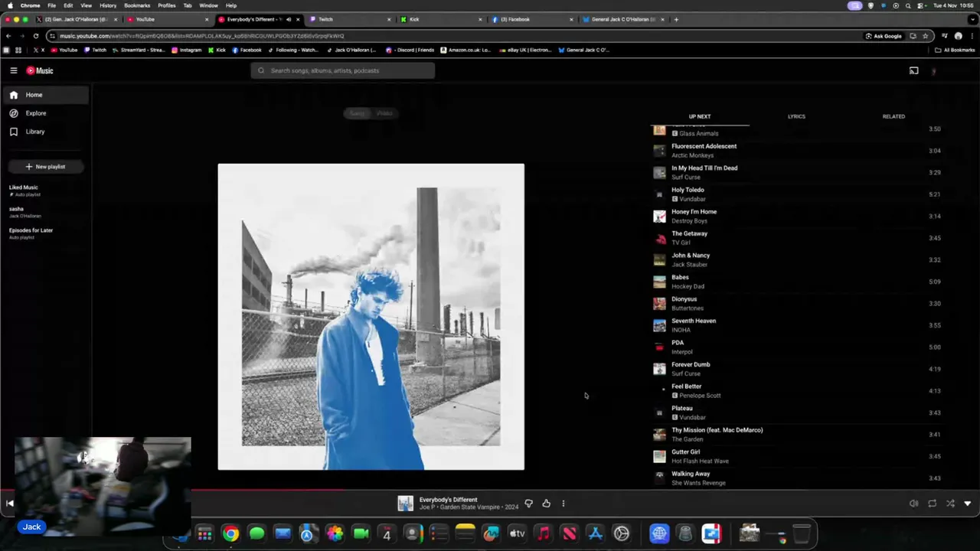Create a New playlist
This screenshot has width=980, height=551.
click(45, 167)
